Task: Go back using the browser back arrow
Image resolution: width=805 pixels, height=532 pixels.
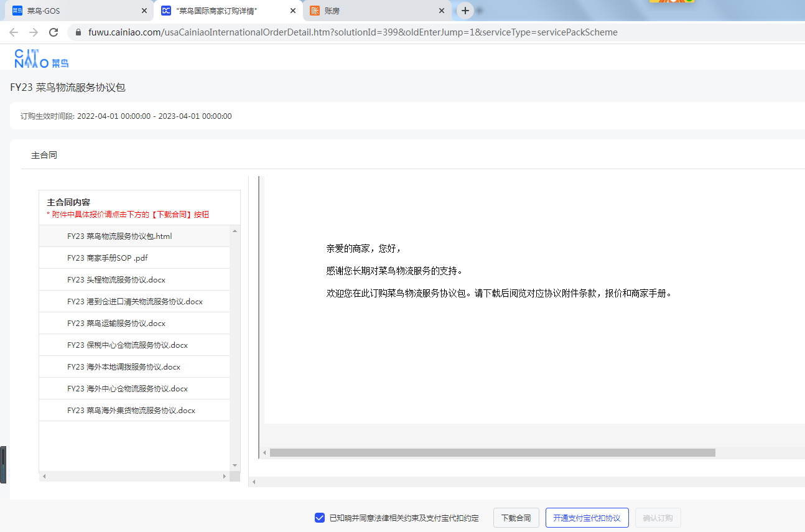Action: [x=14, y=32]
